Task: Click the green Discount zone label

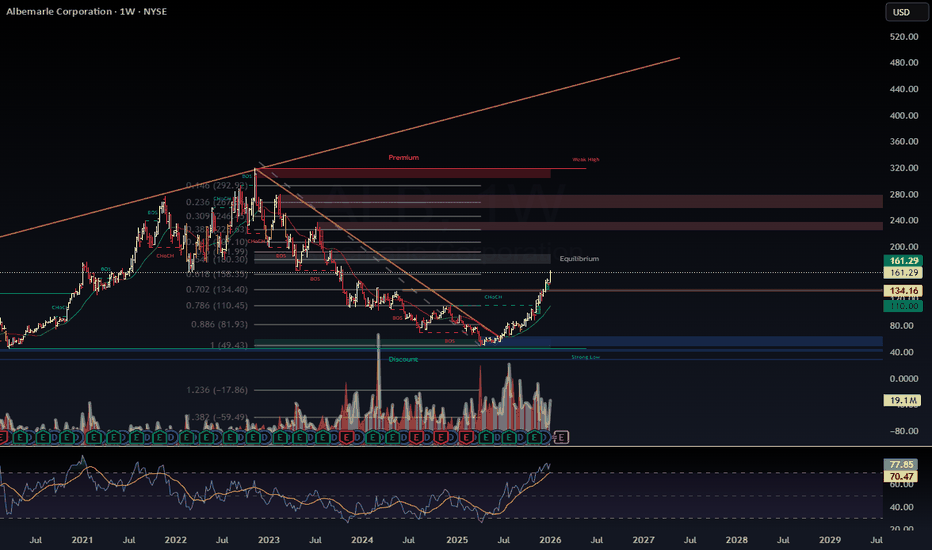Action: pos(404,359)
